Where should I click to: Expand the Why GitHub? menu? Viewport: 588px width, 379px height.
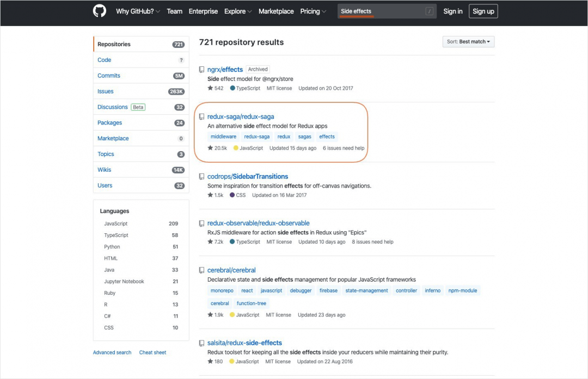138,11
